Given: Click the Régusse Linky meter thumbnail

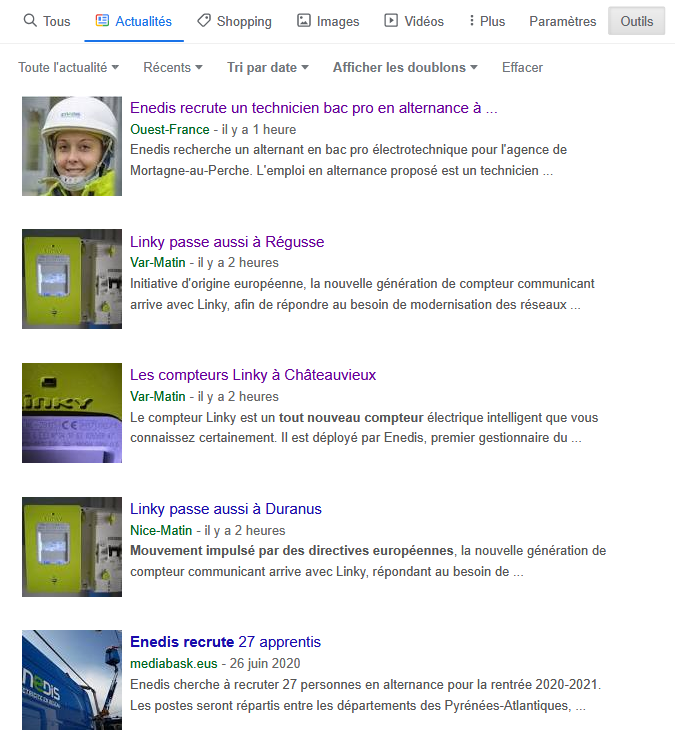Looking at the screenshot, I should click(x=72, y=279).
